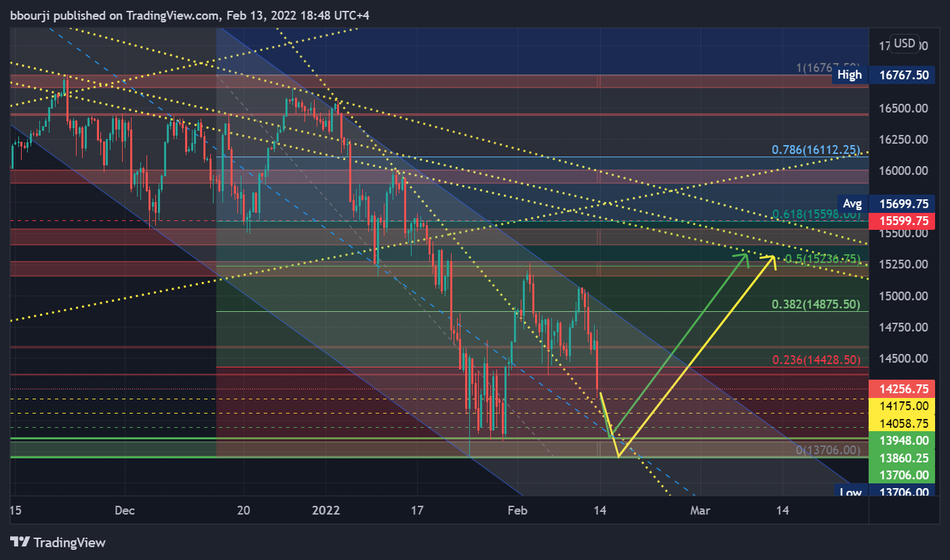This screenshot has width=950, height=560.
Task: Click the 0.236(14428.50) Fibonacci level label
Action: pos(816,361)
